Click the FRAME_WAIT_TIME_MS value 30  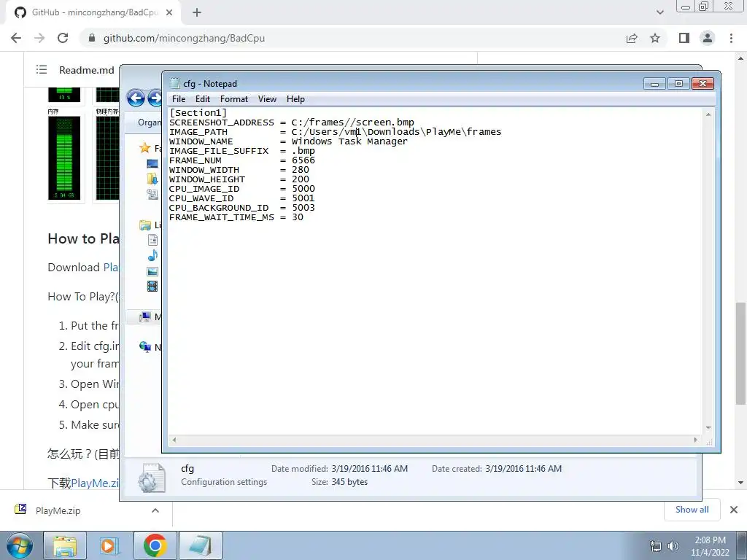click(x=298, y=217)
